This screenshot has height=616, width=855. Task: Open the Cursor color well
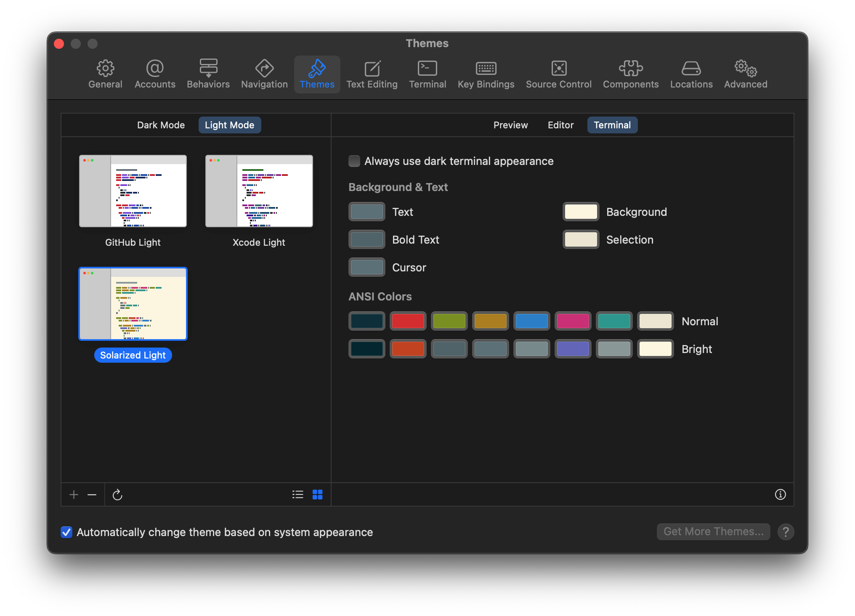(366, 267)
